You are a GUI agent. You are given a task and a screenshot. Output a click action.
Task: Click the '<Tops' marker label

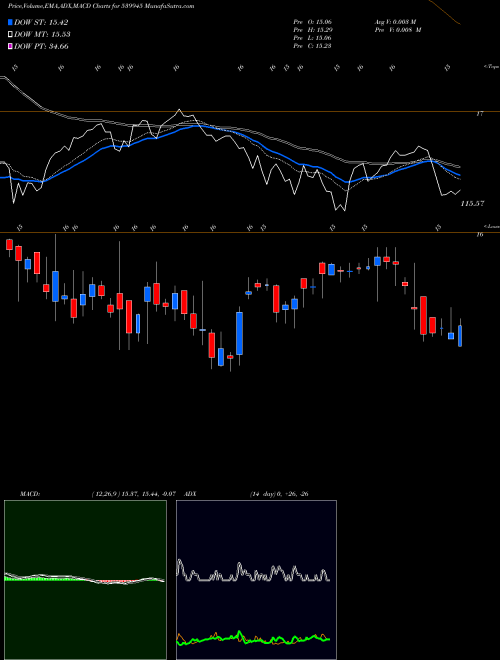coord(491,67)
